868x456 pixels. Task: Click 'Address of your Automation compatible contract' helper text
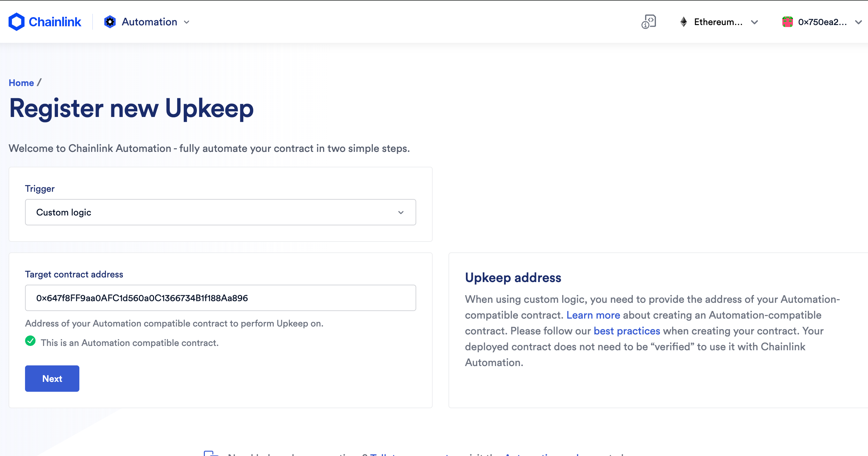click(174, 323)
